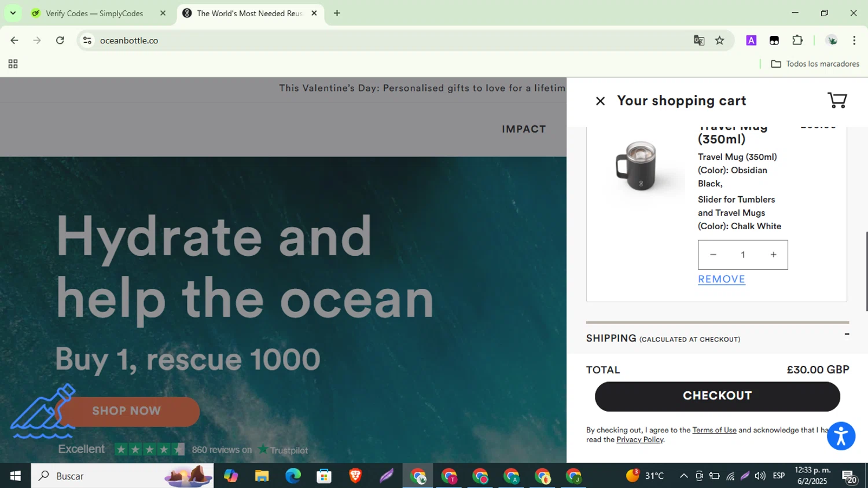Open the Chrome profile avatar
The width and height of the screenshot is (868, 488).
[x=832, y=41]
